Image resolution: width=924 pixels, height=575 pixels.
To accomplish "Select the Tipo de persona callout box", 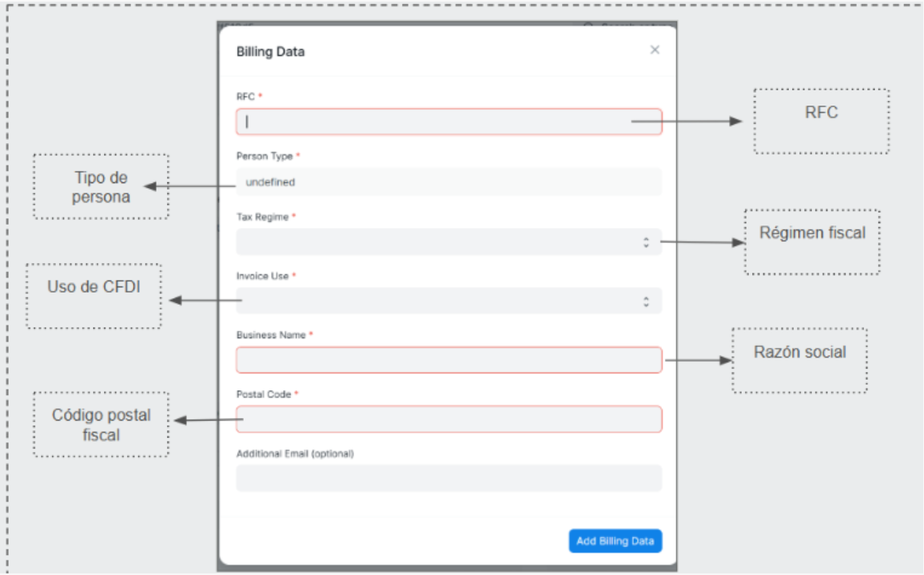I will pyautogui.click(x=101, y=187).
